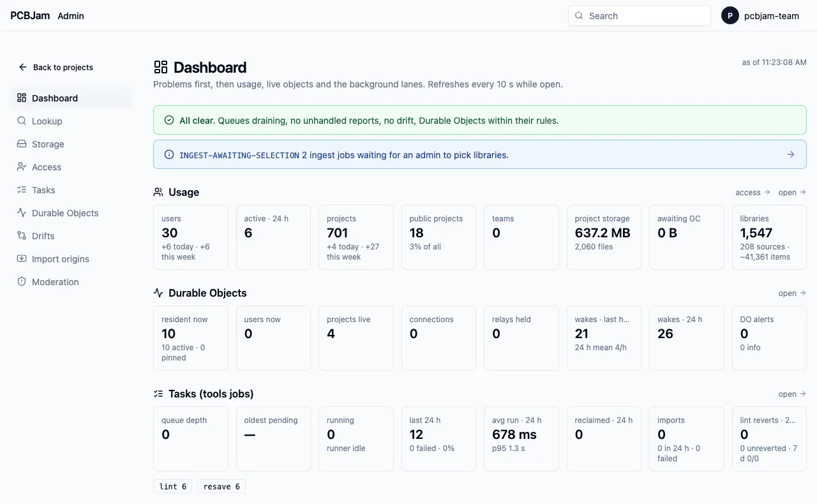The image size is (817, 504).
Task: Navigate to Durable Objects in sidebar
Action: pos(72,212)
